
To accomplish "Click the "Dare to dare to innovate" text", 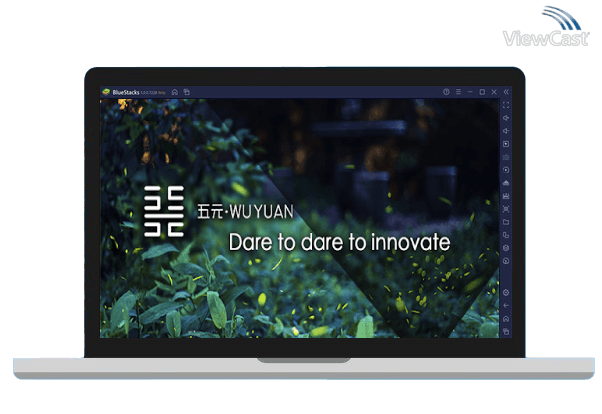I will pos(339,242).
